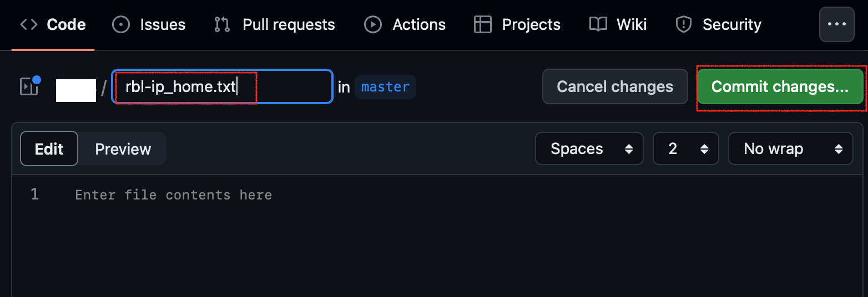Open the Spaces indent mode dropdown
This screenshot has width=868, height=297.
pyautogui.click(x=589, y=148)
